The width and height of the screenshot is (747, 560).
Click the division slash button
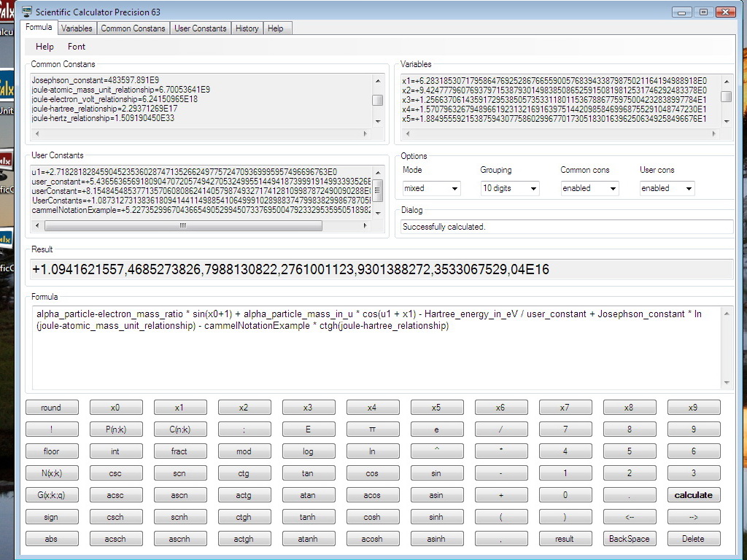[x=500, y=429]
